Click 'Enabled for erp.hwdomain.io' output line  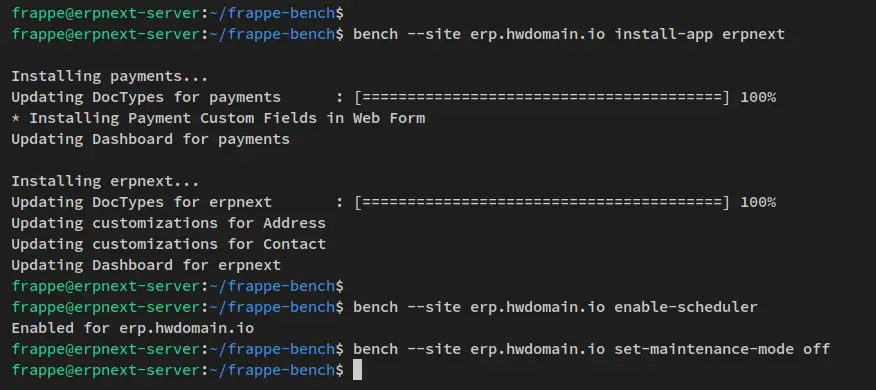(132, 328)
